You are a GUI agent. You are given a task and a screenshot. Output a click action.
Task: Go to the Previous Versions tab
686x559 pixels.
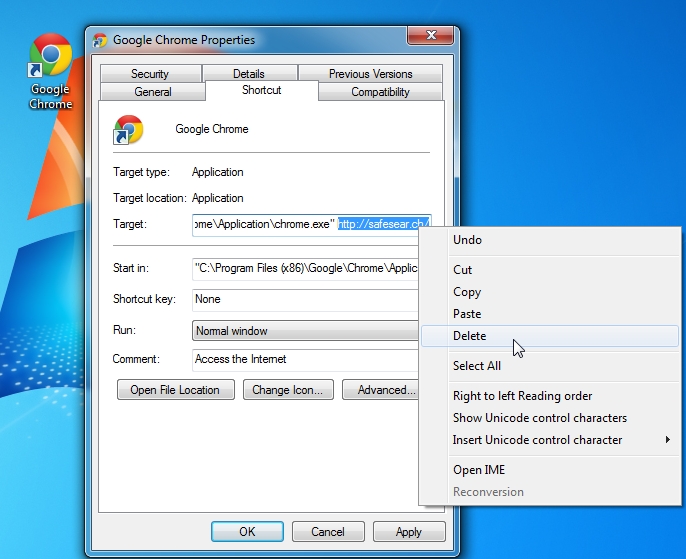pyautogui.click(x=371, y=73)
